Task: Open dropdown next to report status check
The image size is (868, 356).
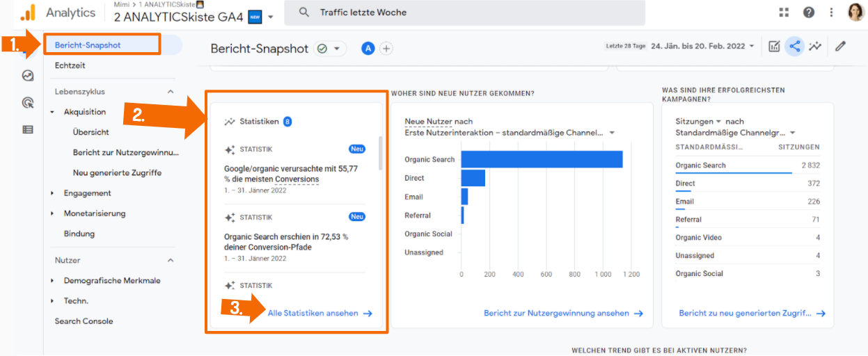Action: pyautogui.click(x=337, y=49)
